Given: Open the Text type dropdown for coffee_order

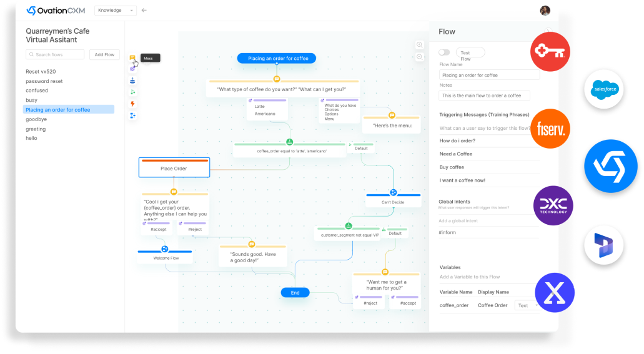Looking at the screenshot, I should pos(527,305).
